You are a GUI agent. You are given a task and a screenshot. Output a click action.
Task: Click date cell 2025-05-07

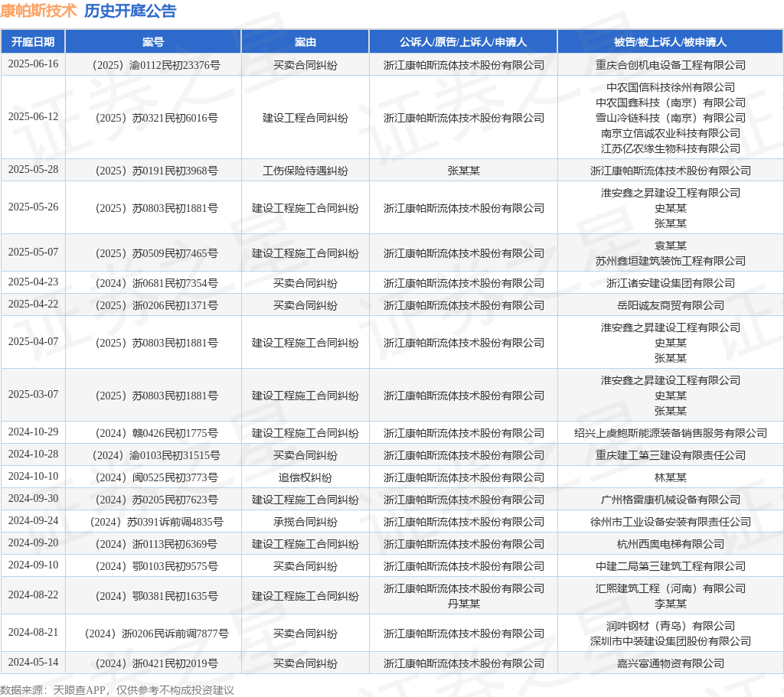(x=33, y=252)
